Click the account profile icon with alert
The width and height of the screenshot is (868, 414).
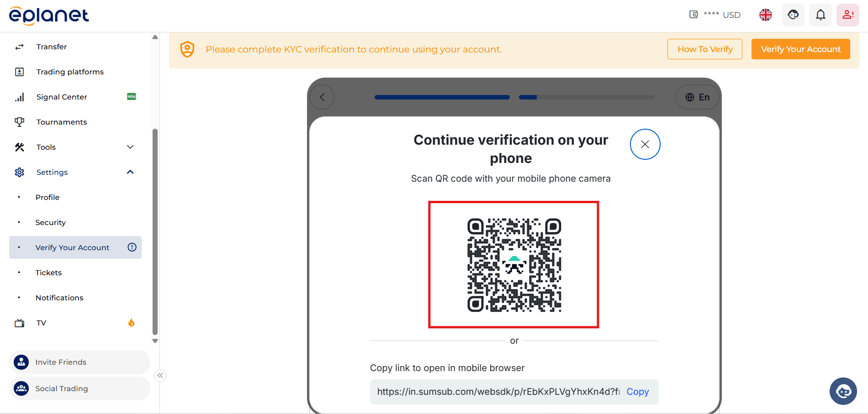pos(848,15)
